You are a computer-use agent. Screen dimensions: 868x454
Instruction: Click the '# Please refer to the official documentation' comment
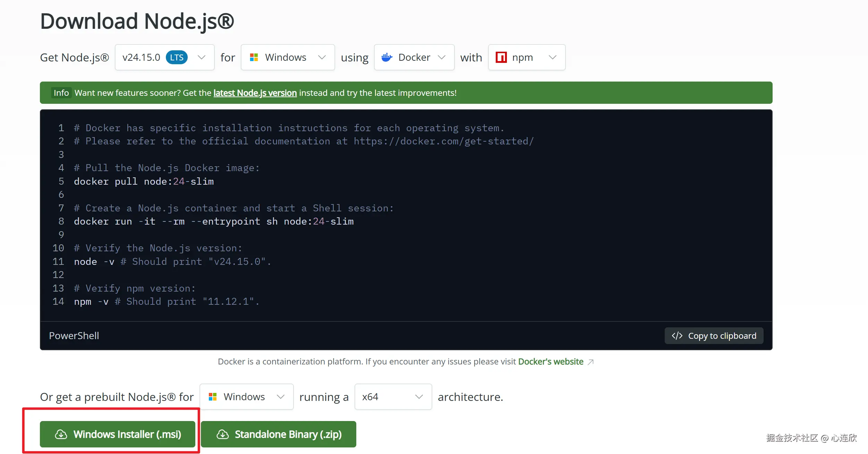tap(304, 141)
